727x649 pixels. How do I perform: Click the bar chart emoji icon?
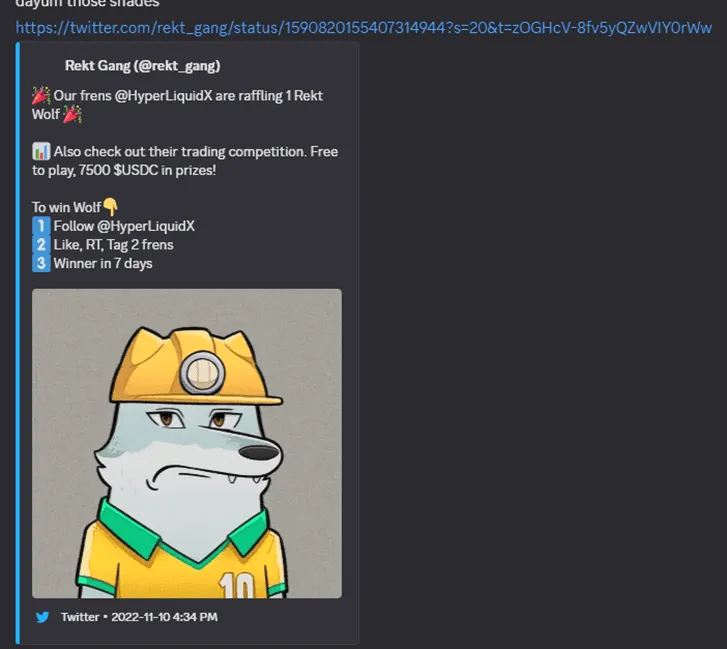point(41,152)
